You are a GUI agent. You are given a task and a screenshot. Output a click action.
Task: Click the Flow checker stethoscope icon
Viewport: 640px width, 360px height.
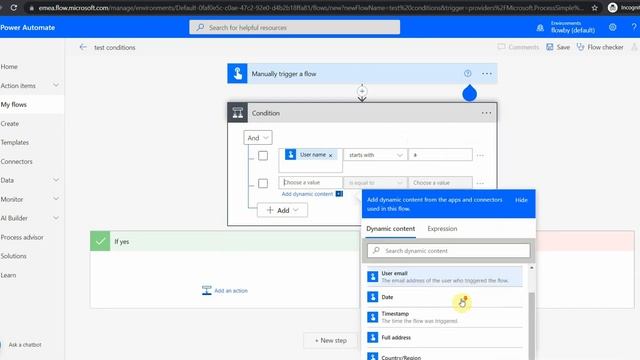pyautogui.click(x=580, y=47)
